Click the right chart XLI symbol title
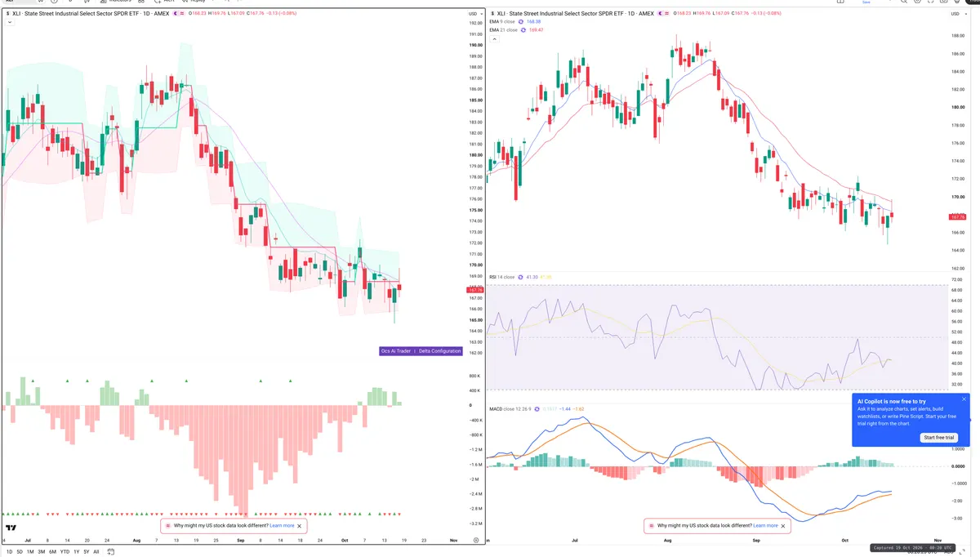The image size is (980, 557). click(576, 13)
